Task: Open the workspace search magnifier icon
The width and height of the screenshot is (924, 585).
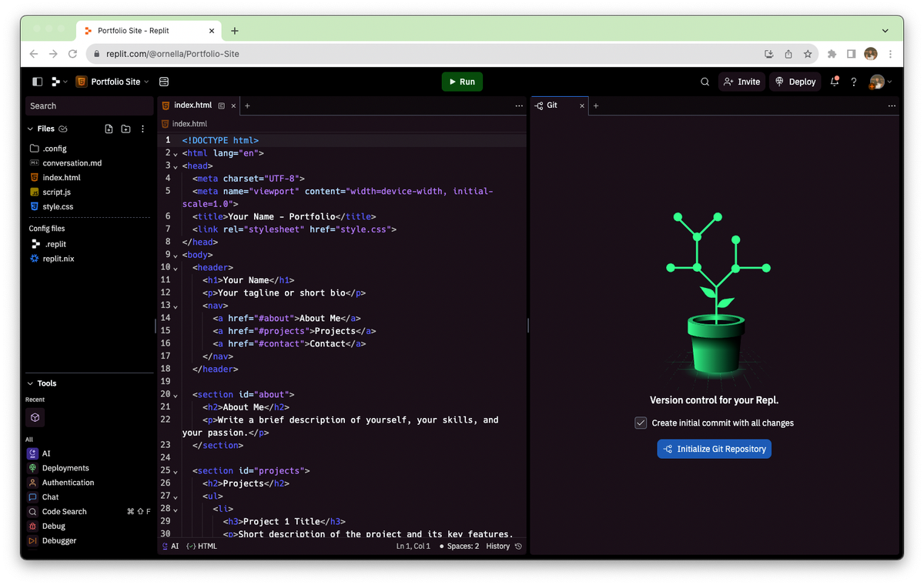Action: point(705,81)
